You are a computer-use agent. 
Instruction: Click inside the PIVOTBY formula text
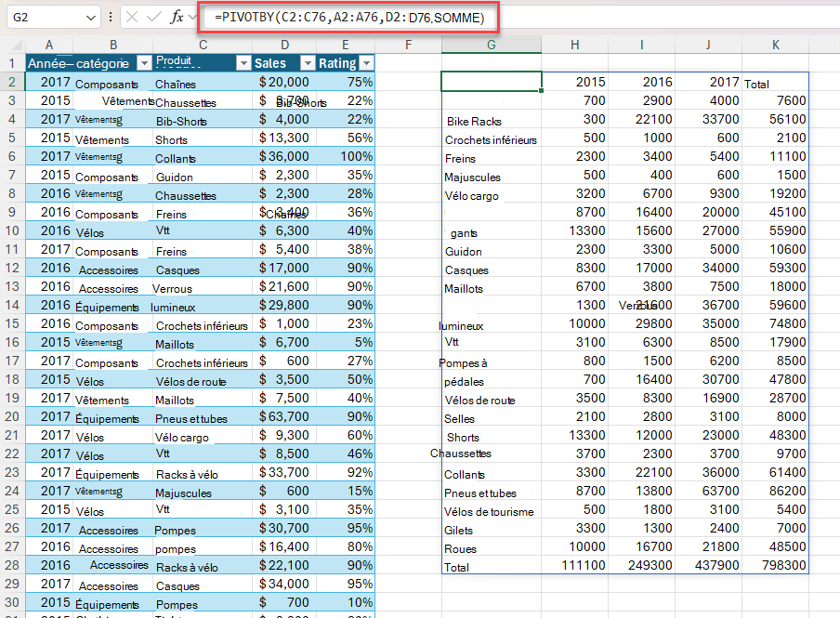[x=349, y=18]
